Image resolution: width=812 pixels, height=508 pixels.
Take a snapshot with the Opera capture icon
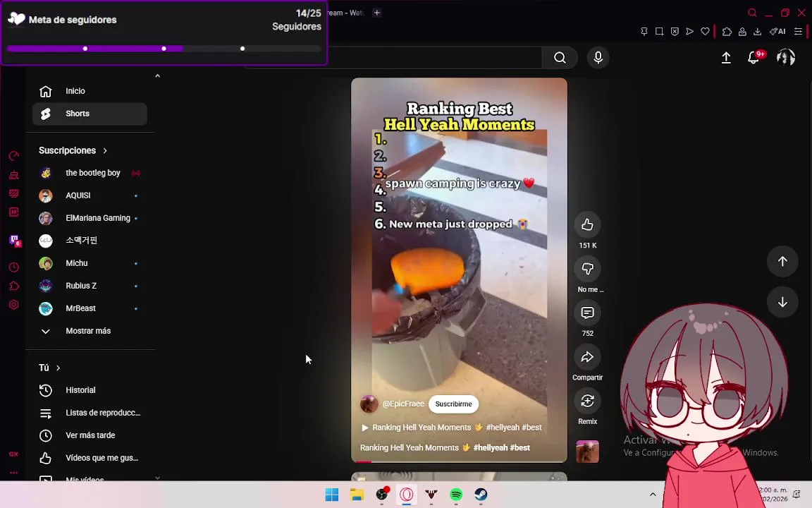coord(659,32)
